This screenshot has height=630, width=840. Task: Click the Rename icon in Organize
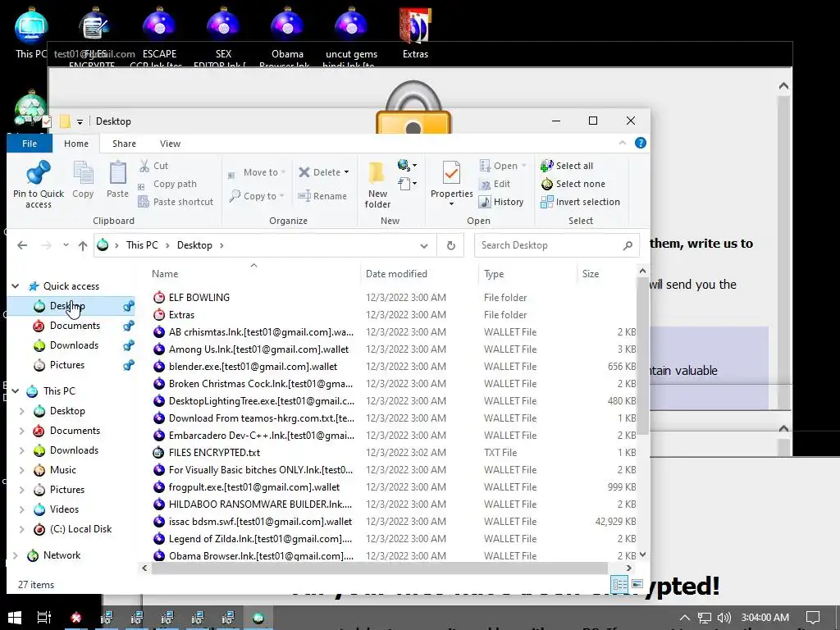pyautogui.click(x=304, y=195)
